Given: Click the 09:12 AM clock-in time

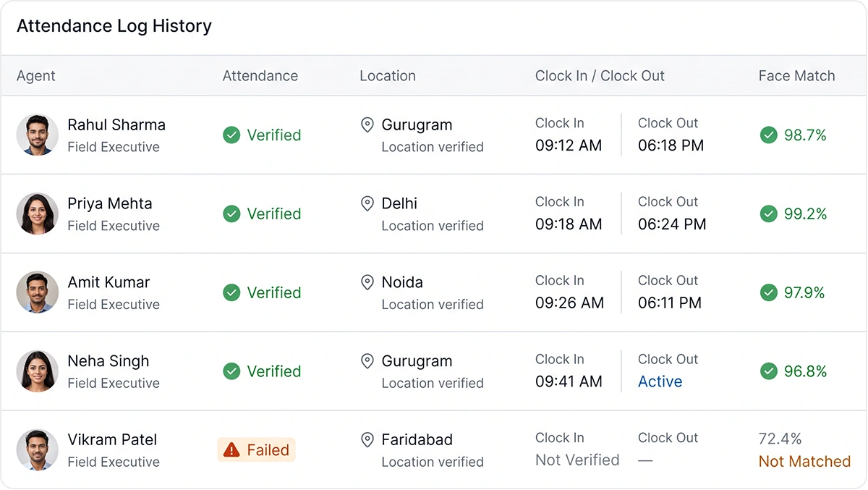Looking at the screenshot, I should tap(569, 145).
